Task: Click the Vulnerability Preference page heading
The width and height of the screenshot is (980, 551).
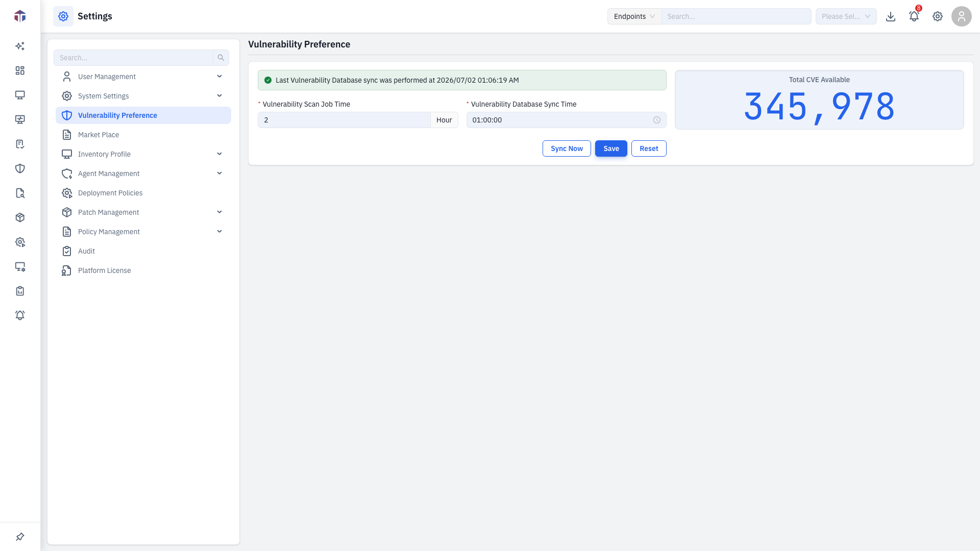Action: pyautogui.click(x=299, y=44)
